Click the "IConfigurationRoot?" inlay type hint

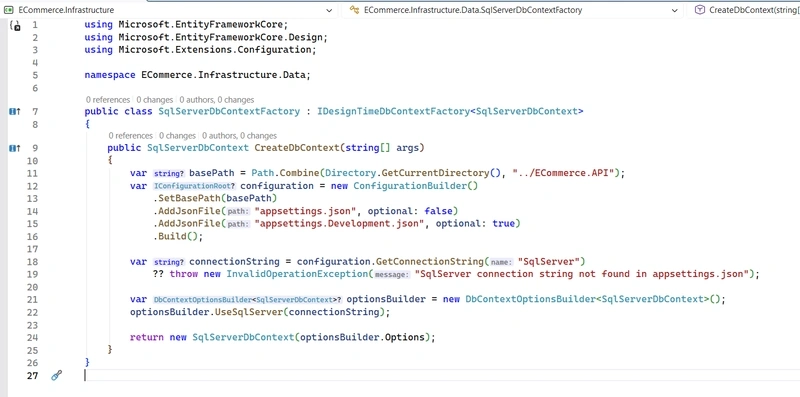click(x=194, y=186)
